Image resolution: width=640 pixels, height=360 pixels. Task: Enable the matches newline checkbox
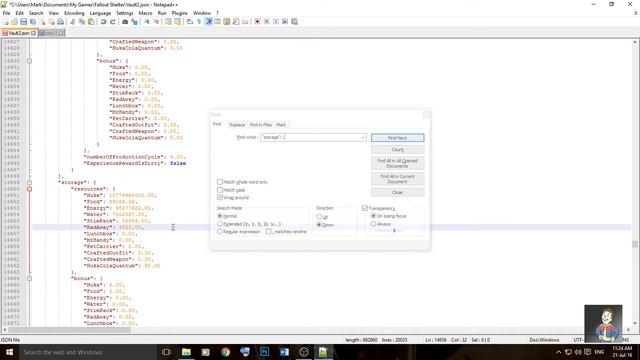tap(268, 231)
